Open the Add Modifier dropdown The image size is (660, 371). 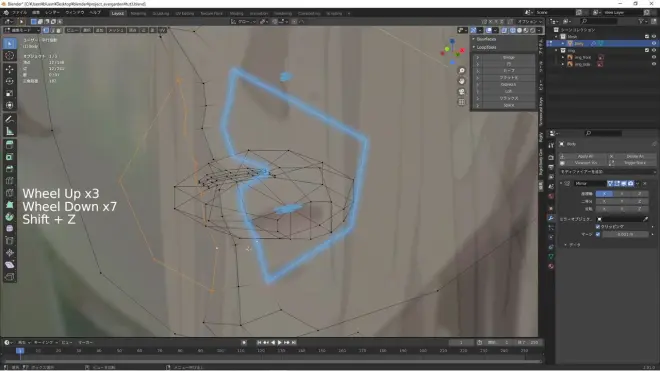tap(607, 172)
